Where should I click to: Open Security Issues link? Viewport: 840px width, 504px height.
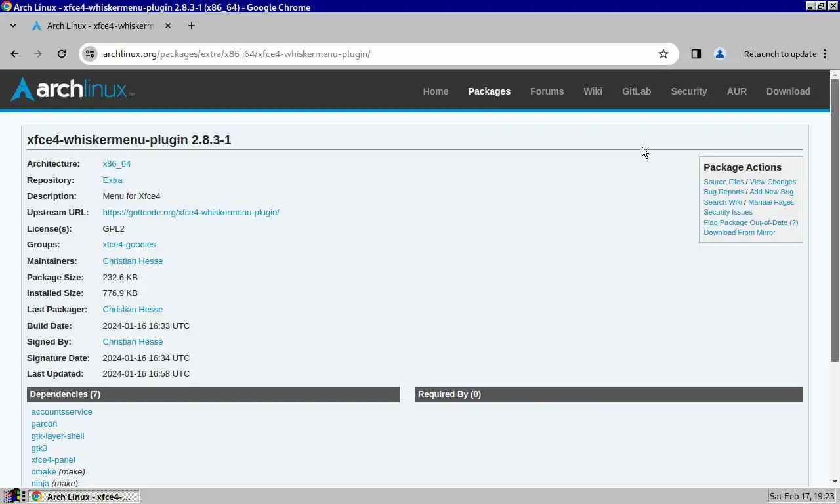pos(728,212)
